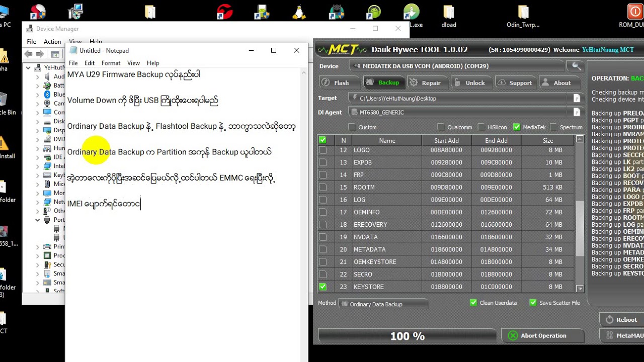Click the search magnifier icon beside Device field
Screen dimensions: 644x362
[576, 66]
